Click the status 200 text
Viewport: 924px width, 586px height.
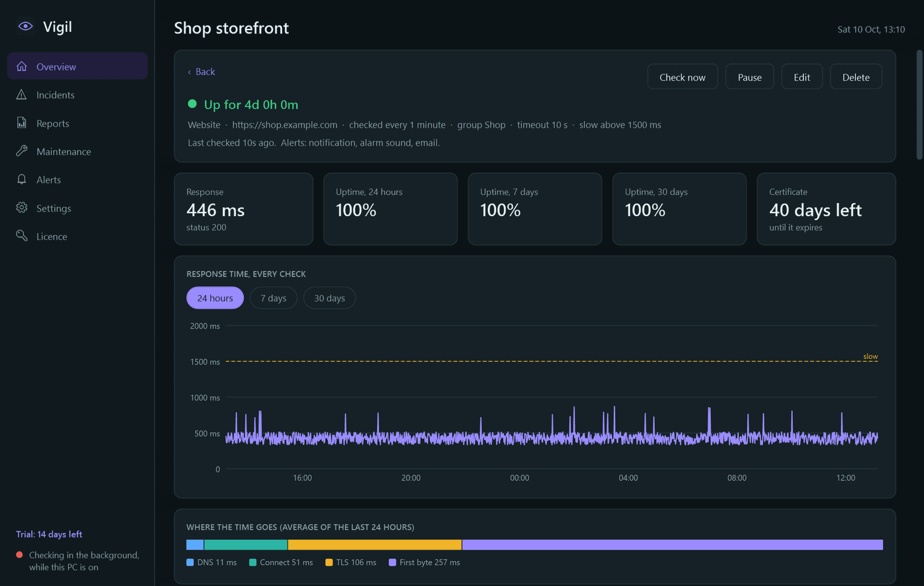tap(206, 228)
